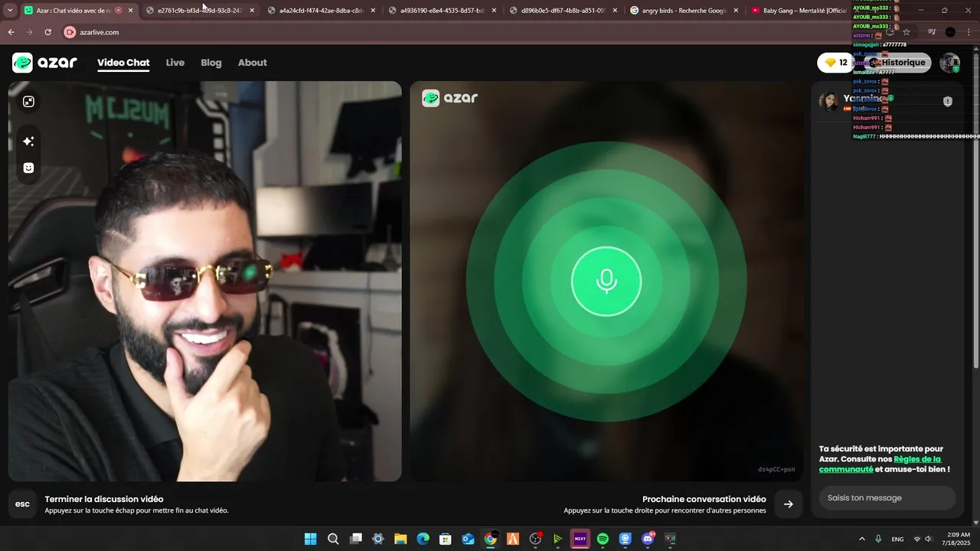
Task: Report the user via shield icon
Action: click(x=948, y=101)
